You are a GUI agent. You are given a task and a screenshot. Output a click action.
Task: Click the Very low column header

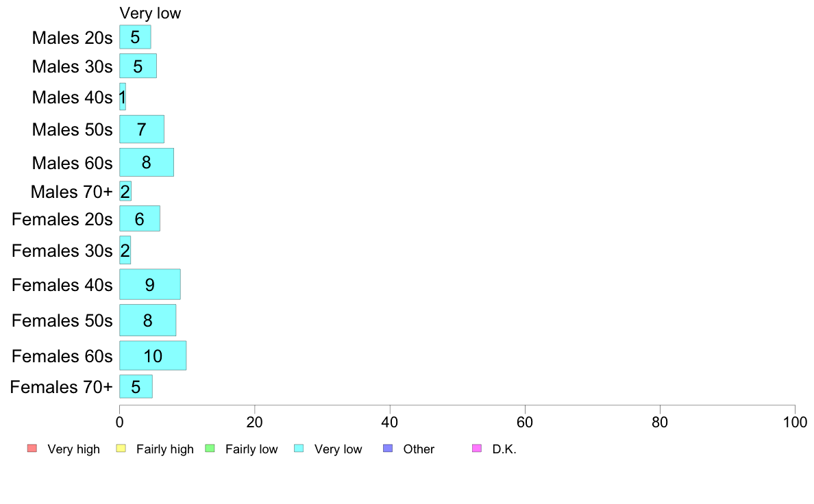(150, 13)
